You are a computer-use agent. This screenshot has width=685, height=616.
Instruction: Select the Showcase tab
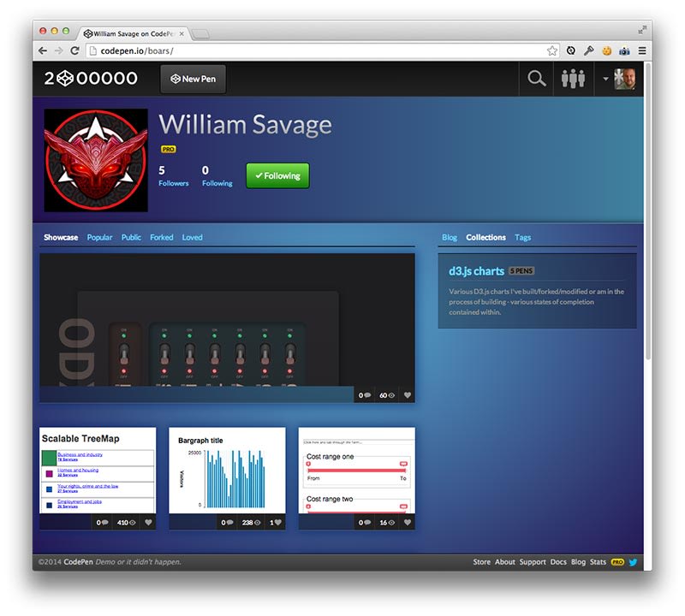(x=61, y=238)
